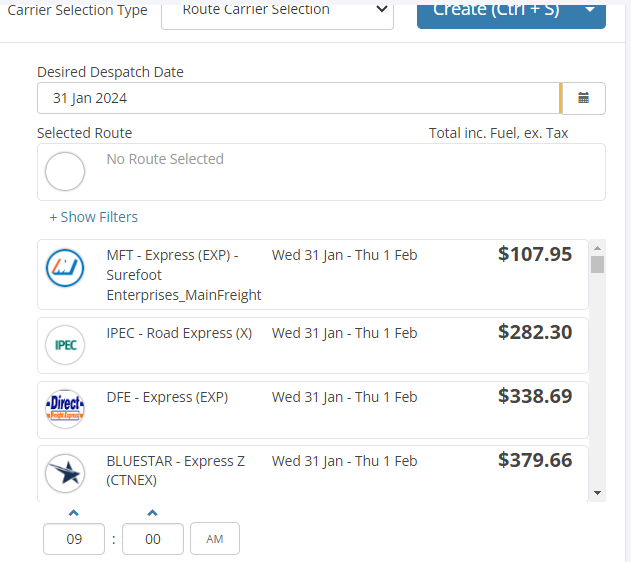Show the route filters
Viewport: 631px width, 562px height.
point(94,217)
